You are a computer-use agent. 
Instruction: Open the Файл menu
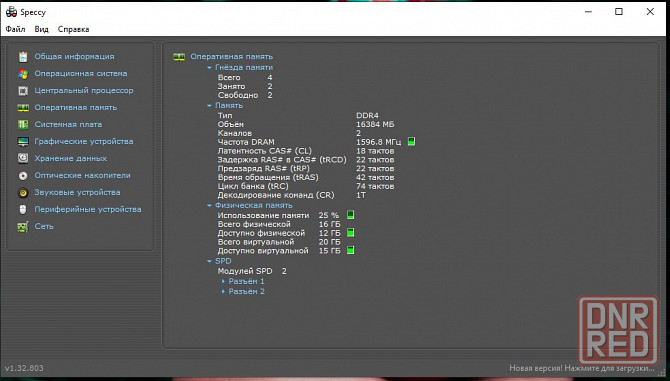(x=15, y=29)
